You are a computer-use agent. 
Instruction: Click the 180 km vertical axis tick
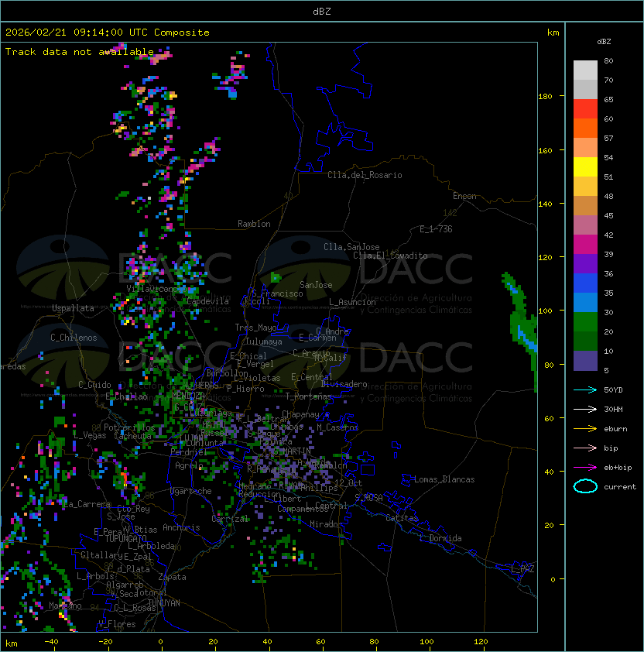[545, 97]
